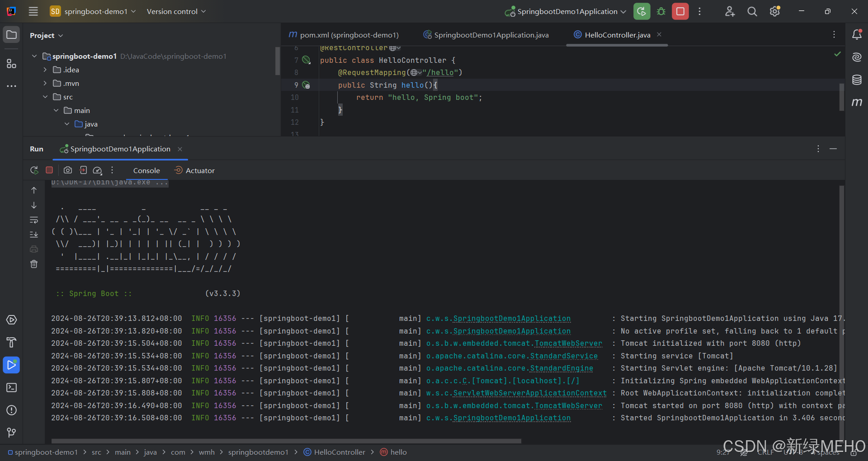Open Run panel options menu

[x=818, y=149]
